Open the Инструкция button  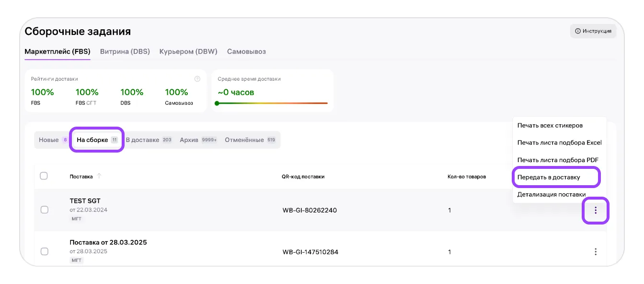[593, 31]
